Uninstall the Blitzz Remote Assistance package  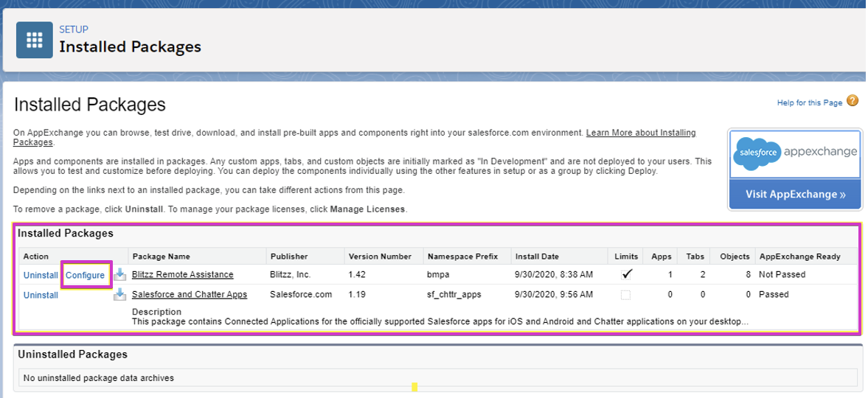coord(41,275)
